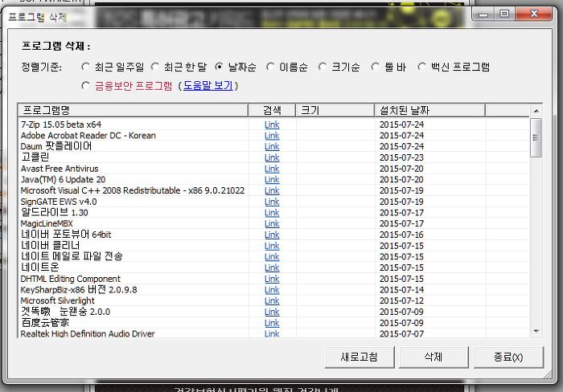Viewport: 563px width, 392px height.
Task: Select the 백신 프로그램 radio option
Action: (422, 67)
